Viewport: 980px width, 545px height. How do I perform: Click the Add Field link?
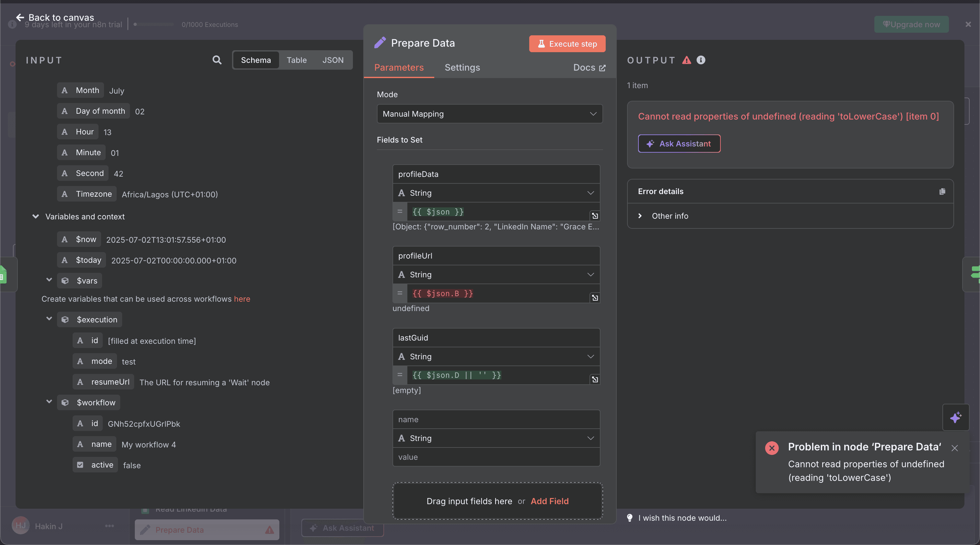549,501
